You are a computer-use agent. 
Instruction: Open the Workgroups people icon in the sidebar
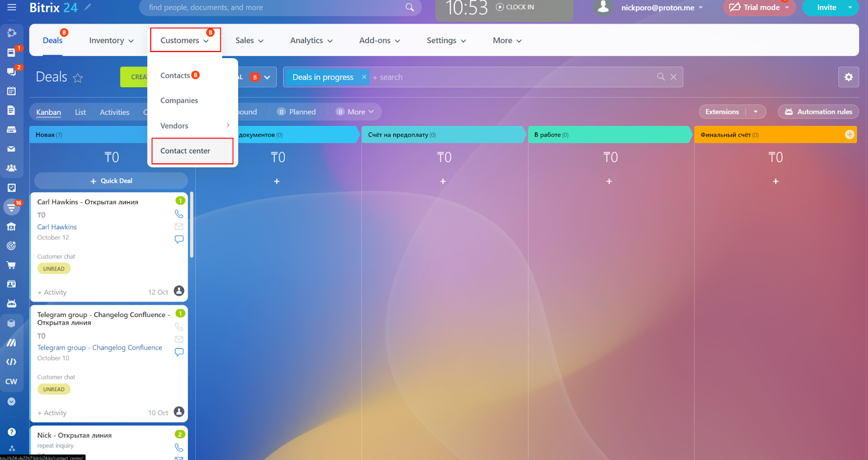tap(11, 168)
